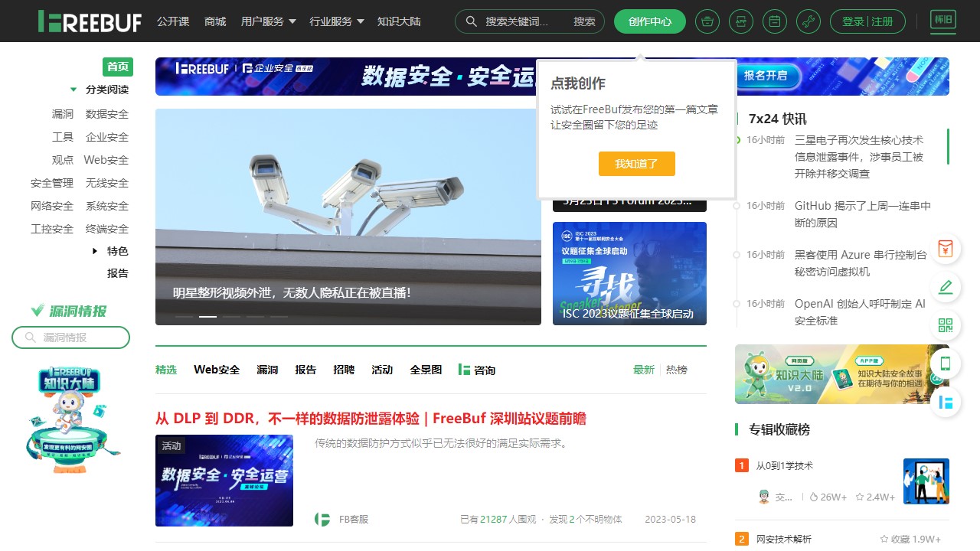Click the magnifier icon in 漏洞情报 search
The width and height of the screenshot is (980, 551).
(x=31, y=337)
